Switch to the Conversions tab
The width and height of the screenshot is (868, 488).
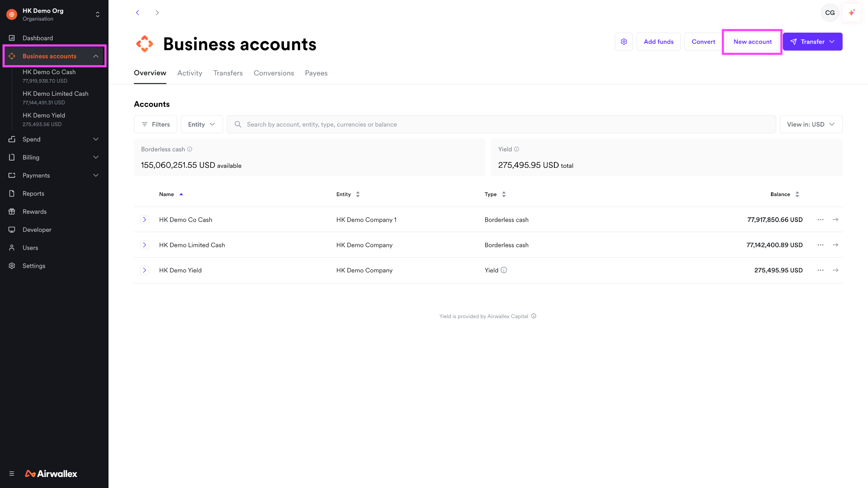[274, 73]
